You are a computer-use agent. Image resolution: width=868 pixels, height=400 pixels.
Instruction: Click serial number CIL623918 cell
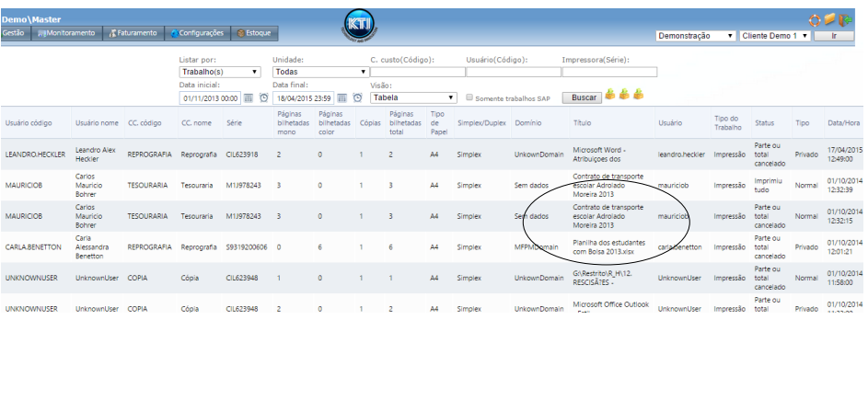(x=242, y=154)
